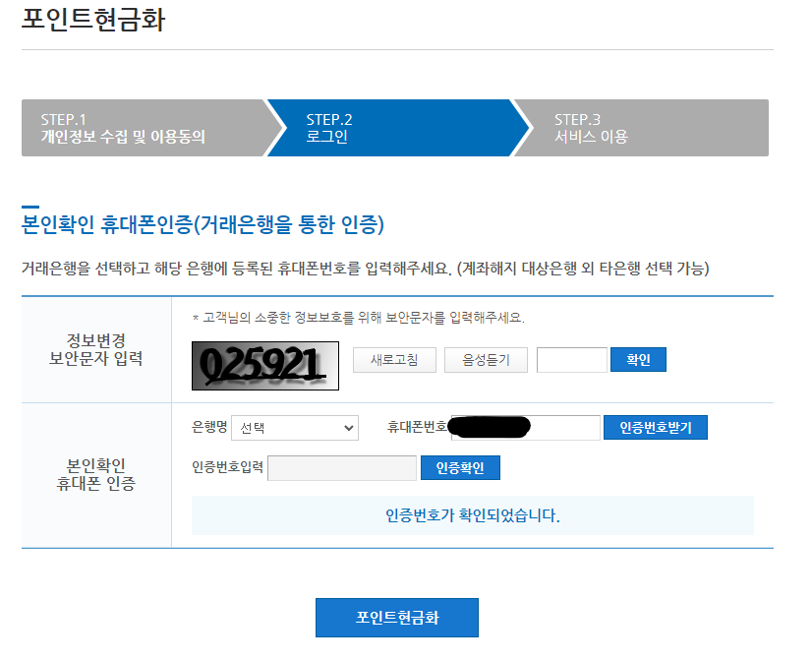Viewport: 812px width, 661px height.
Task: Click the 포인트현금화 button at the bottom
Action: 397,618
